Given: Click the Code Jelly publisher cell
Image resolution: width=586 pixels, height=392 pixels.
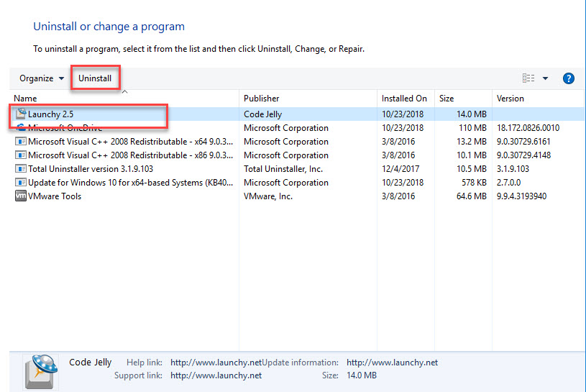Looking at the screenshot, I should pos(262,114).
